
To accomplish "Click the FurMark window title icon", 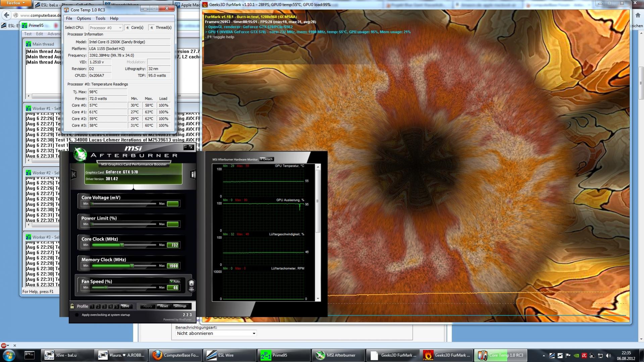I will coord(205,5).
